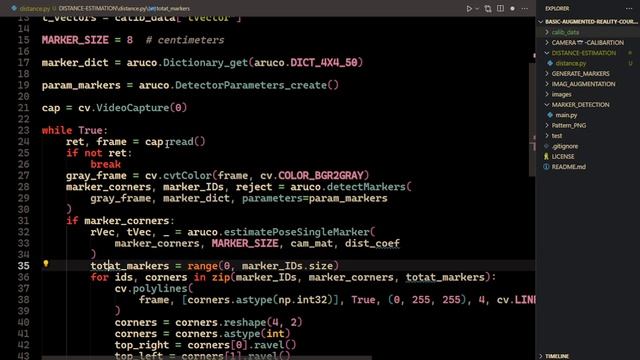Click line number 31 in the gutter
This screenshot has height=360, width=640.
(x=24, y=221)
